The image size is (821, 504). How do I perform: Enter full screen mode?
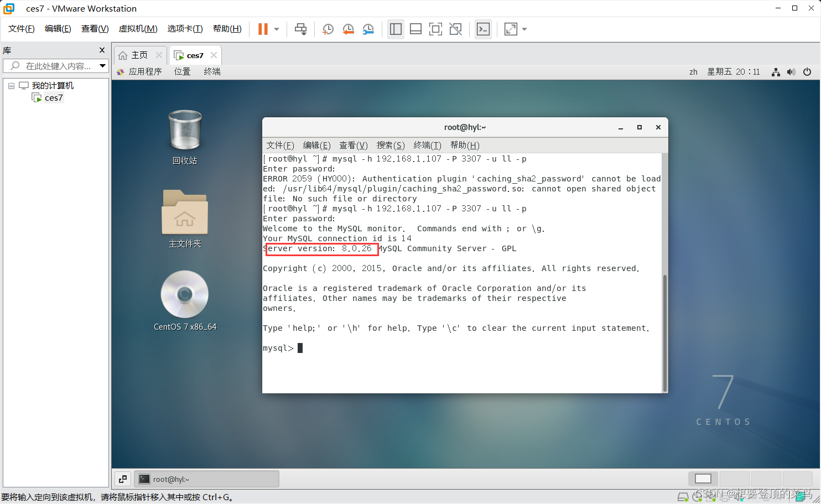tap(435, 29)
